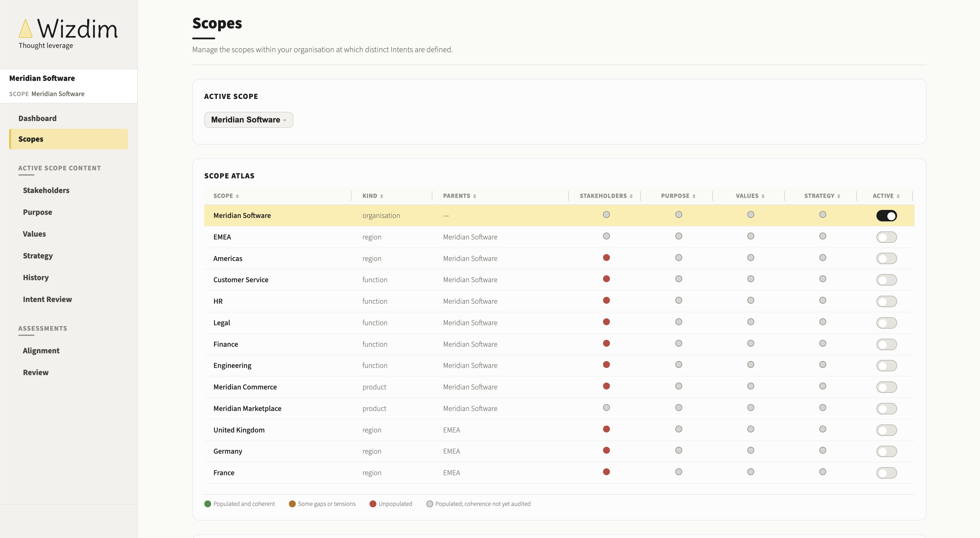
Task: Click the Customer Service stakeholders red dot
Action: pyautogui.click(x=606, y=279)
